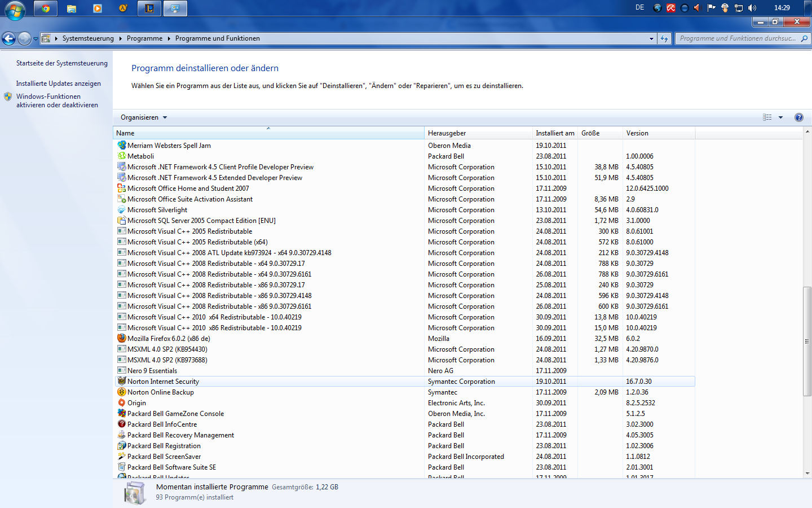The width and height of the screenshot is (812, 508).
Task: Select Packard Bell InfoCentre icon
Action: [121, 424]
